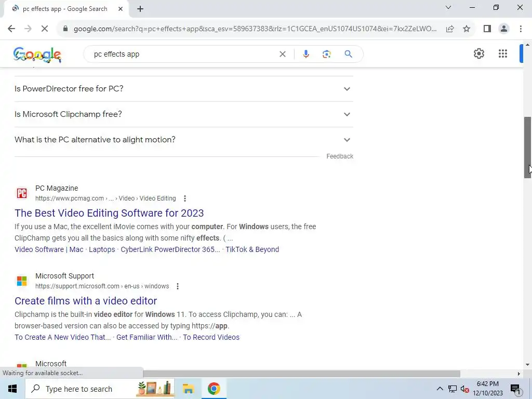The image size is (532, 399).
Task: Open network icon in system tray
Action: coord(453,389)
